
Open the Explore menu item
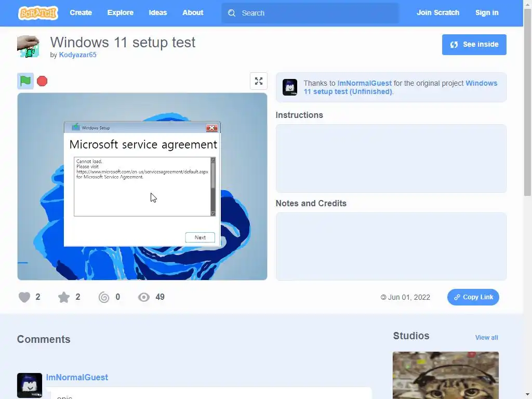(x=121, y=12)
